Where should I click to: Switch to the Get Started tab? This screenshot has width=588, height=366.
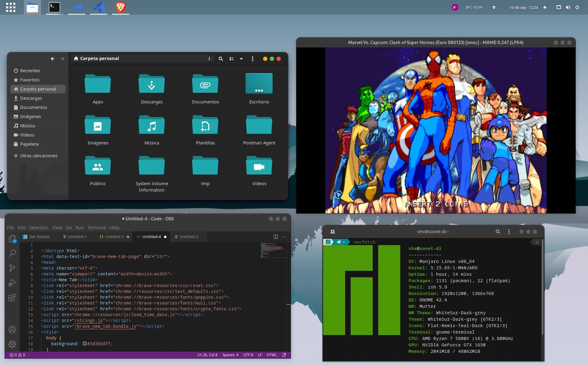pyautogui.click(x=39, y=237)
